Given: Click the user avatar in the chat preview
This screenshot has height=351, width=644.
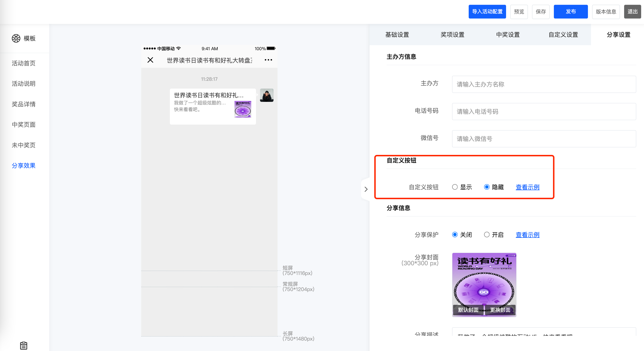Looking at the screenshot, I should [x=266, y=95].
